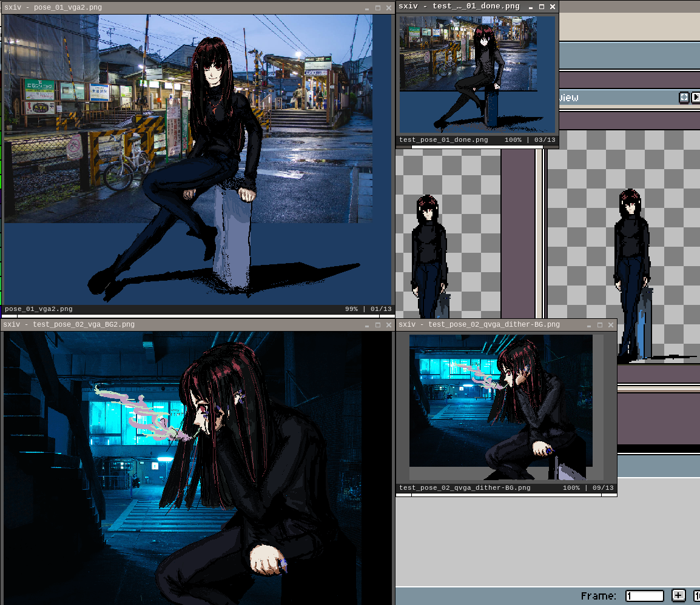The image size is (700, 605).
Task: Click the test_pose_01_done.png status bar filename
Action: coord(443,139)
